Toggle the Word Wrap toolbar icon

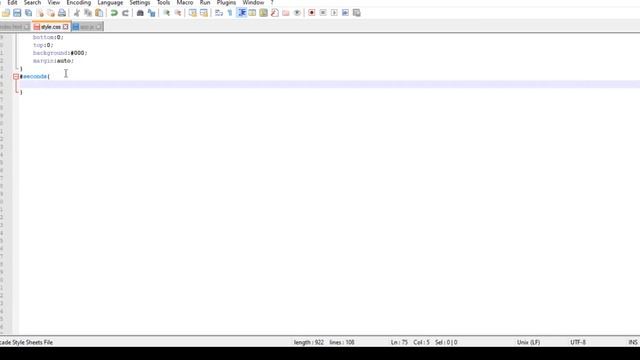pos(219,13)
